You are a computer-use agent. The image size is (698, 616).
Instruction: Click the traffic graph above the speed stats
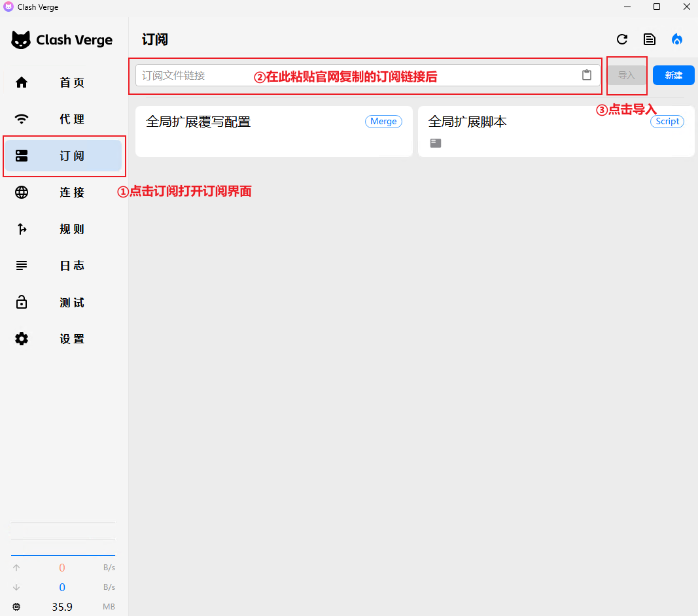(x=63, y=539)
